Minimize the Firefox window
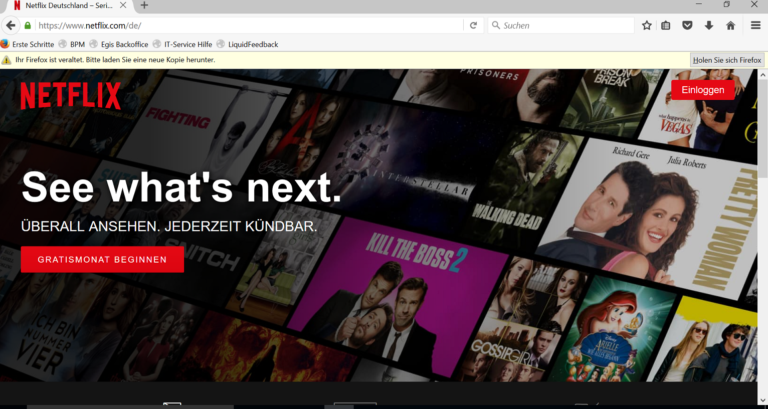This screenshot has width=768, height=409. coord(699,4)
